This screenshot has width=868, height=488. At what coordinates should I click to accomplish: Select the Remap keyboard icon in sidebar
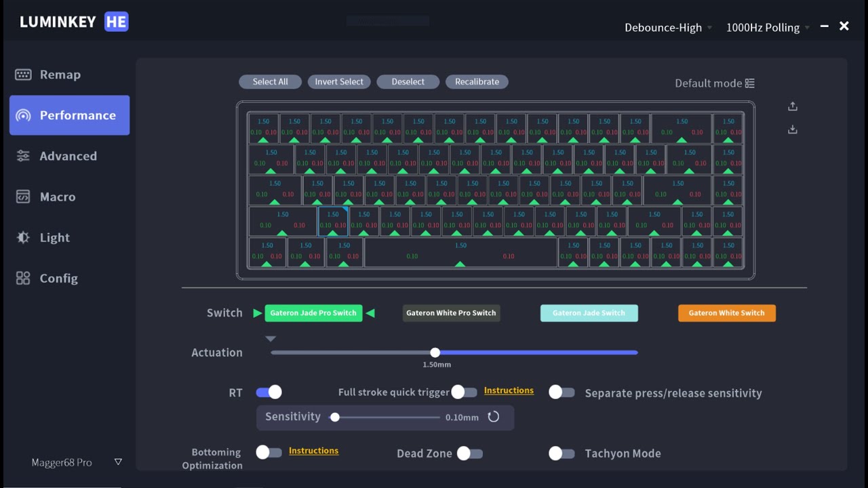[x=22, y=74]
